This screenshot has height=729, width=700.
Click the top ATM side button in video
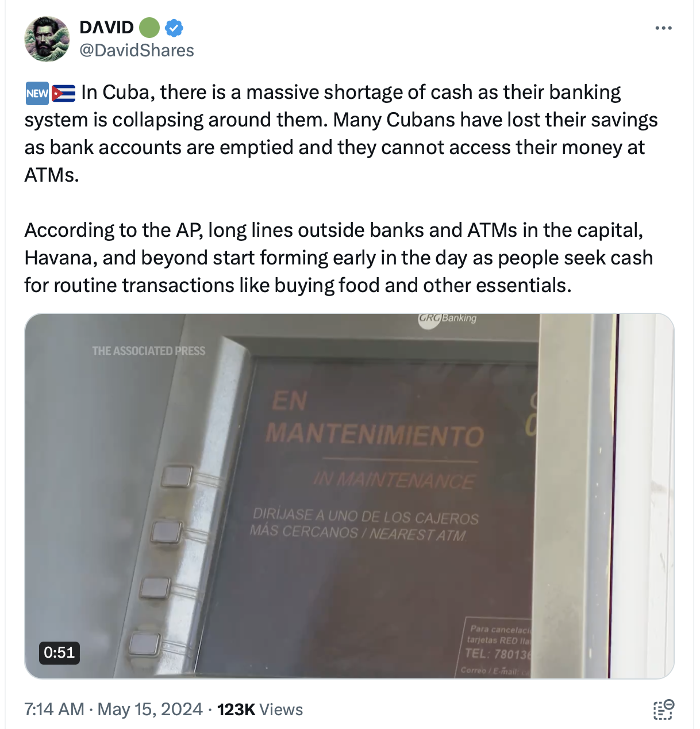click(177, 477)
